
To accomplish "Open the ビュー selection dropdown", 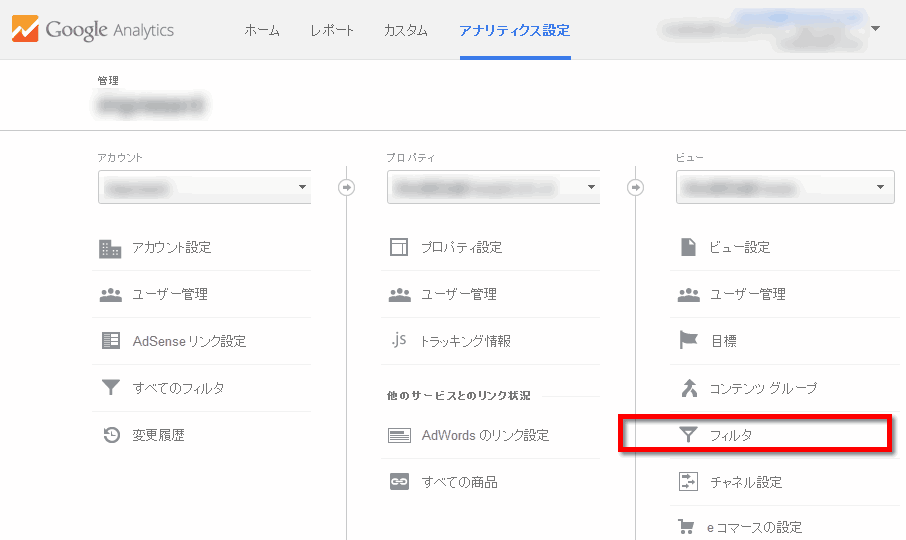I will pyautogui.click(x=784, y=187).
